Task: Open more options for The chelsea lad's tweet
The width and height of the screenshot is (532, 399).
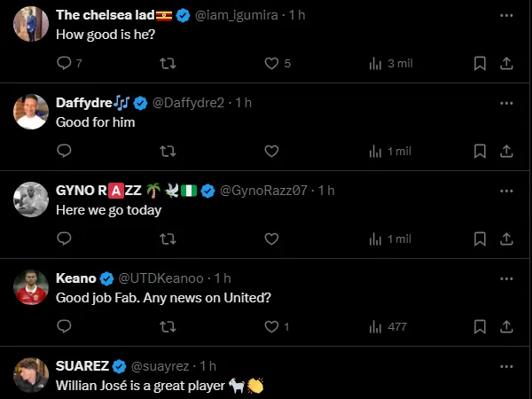Action: pyautogui.click(x=505, y=15)
